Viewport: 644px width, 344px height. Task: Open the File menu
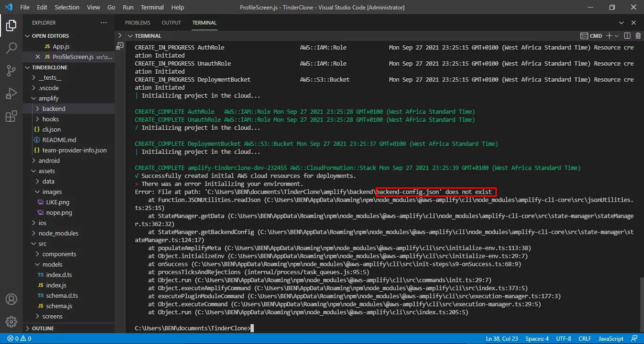pyautogui.click(x=25, y=8)
